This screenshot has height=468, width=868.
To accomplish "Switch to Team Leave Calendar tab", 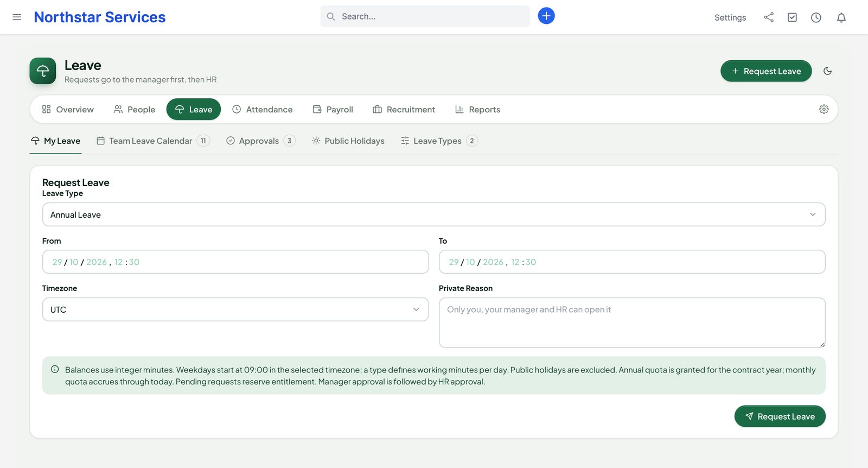I will (153, 141).
